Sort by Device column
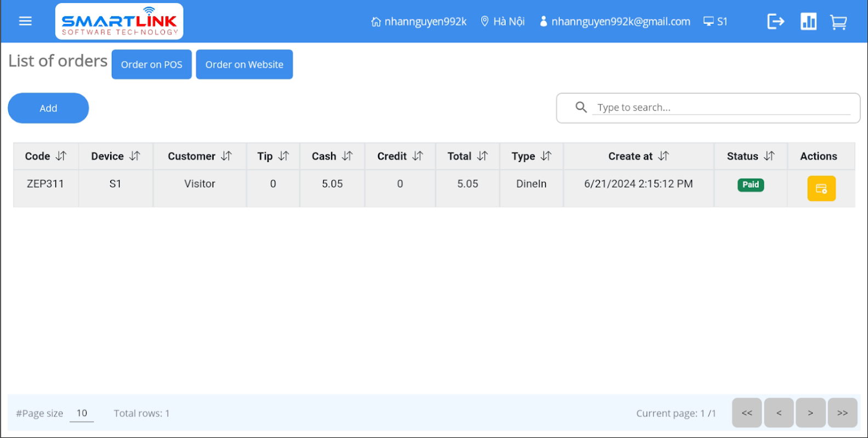This screenshot has height=438, width=868. 135,156
